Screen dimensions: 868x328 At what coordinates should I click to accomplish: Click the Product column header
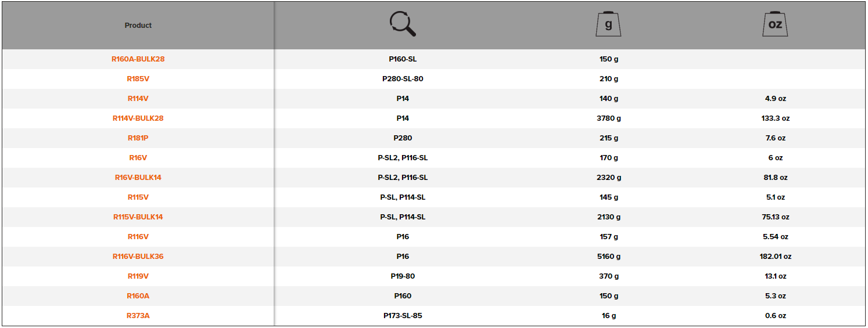coord(138,26)
